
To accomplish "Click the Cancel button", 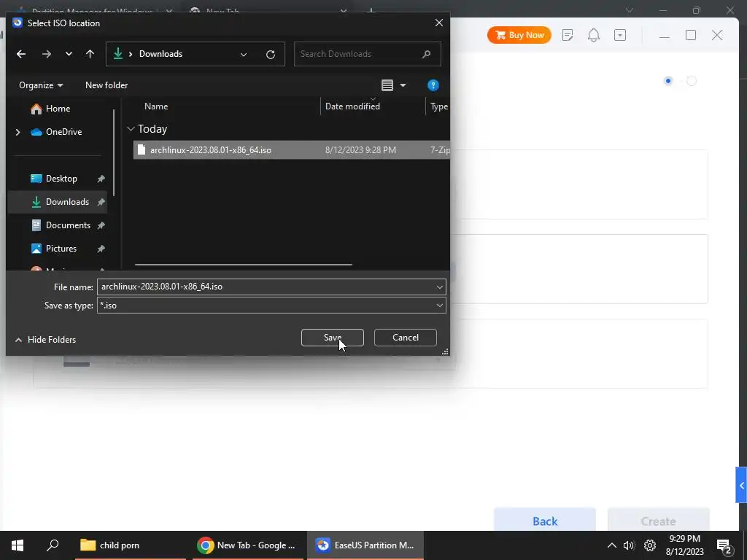I will [406, 338].
